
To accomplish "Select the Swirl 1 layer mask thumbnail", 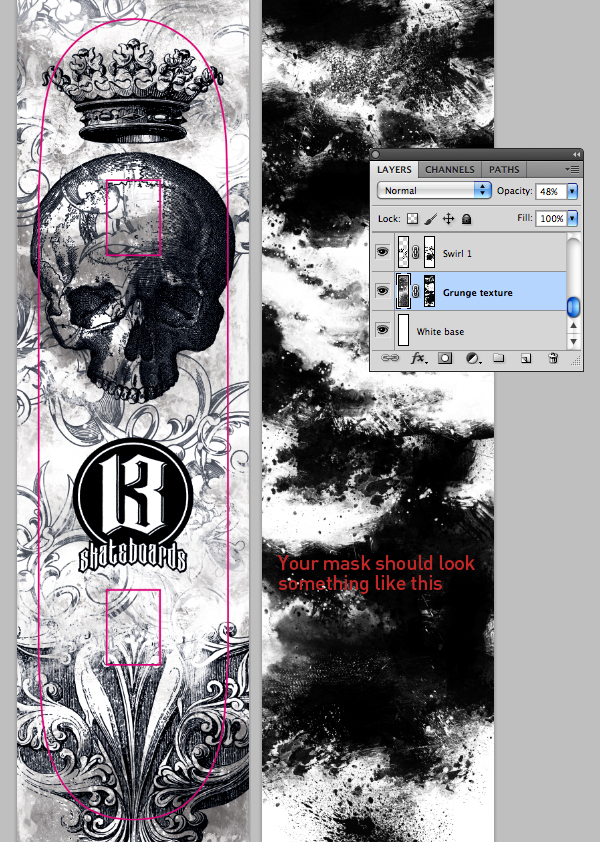I will coord(429,252).
